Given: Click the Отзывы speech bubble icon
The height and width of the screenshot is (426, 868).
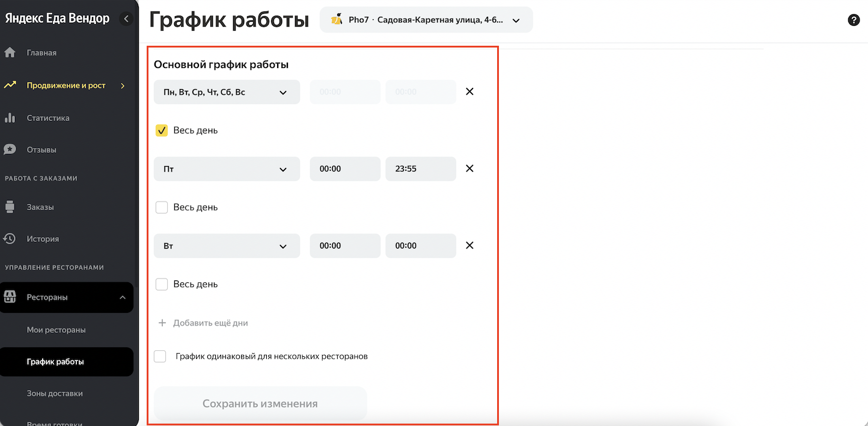Looking at the screenshot, I should (10, 149).
